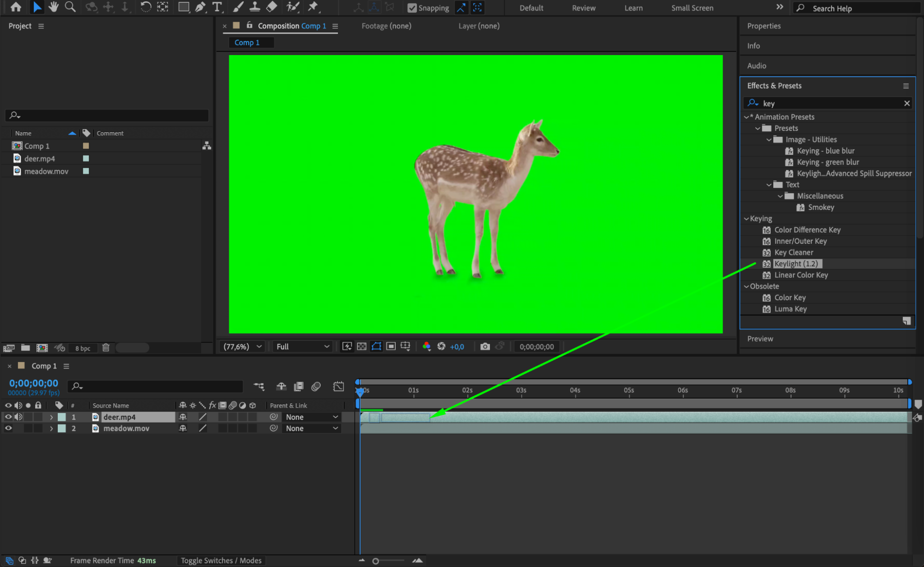Viewport: 924px width, 567px height.
Task: Click the Take Snapshot camera icon
Action: coord(484,346)
